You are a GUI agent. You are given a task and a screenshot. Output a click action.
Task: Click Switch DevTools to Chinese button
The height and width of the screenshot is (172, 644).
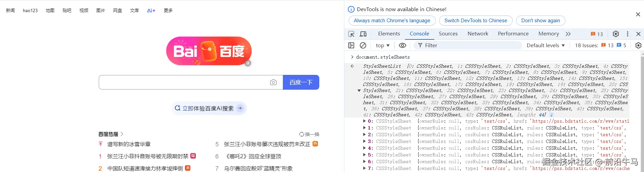coord(476,21)
